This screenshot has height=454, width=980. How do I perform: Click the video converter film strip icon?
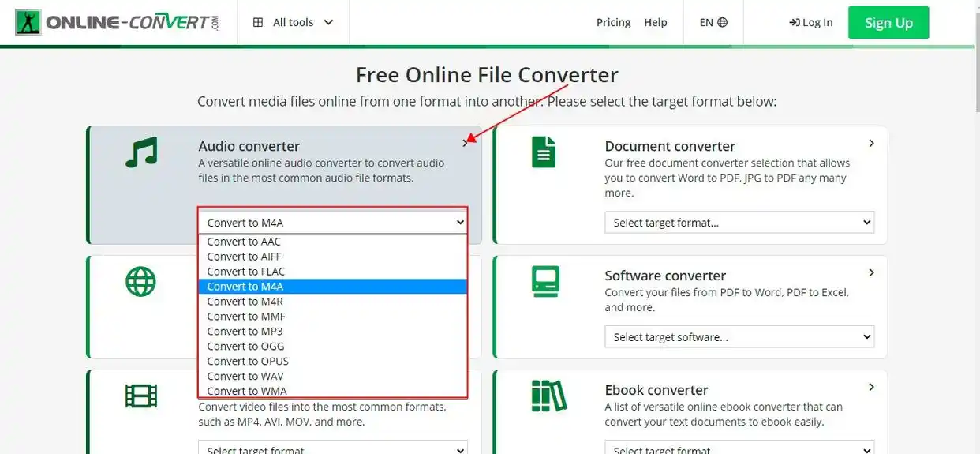tap(141, 396)
